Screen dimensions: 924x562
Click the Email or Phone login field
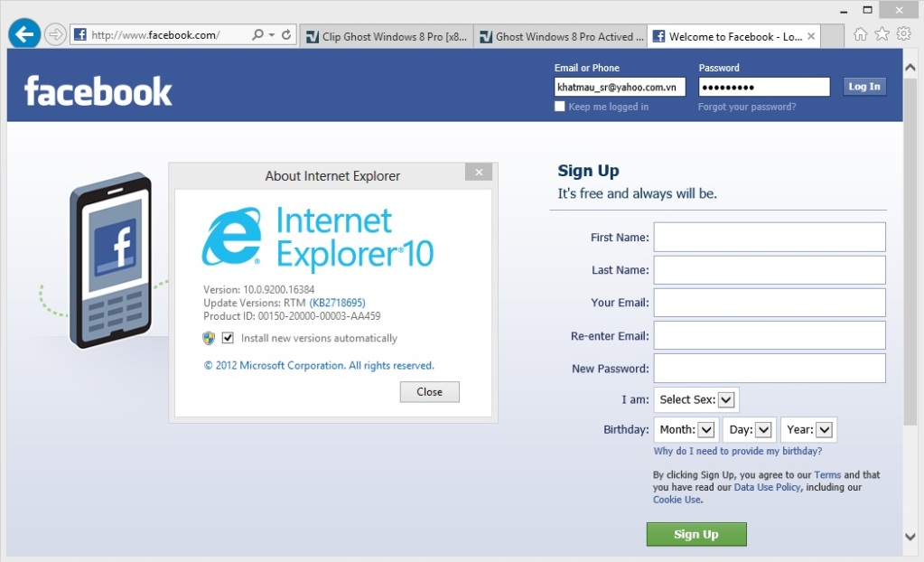coord(620,87)
